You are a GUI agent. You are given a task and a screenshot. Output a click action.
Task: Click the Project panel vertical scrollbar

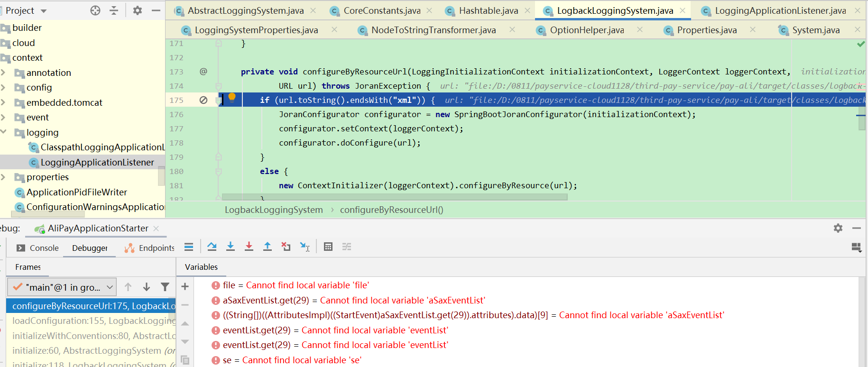tap(161, 176)
